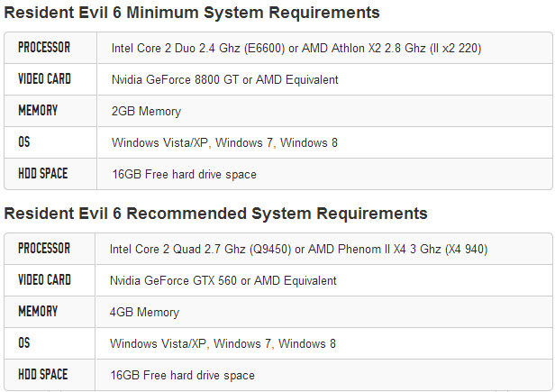Click the minimum table's 16GB Free hard drive space

coord(184,175)
